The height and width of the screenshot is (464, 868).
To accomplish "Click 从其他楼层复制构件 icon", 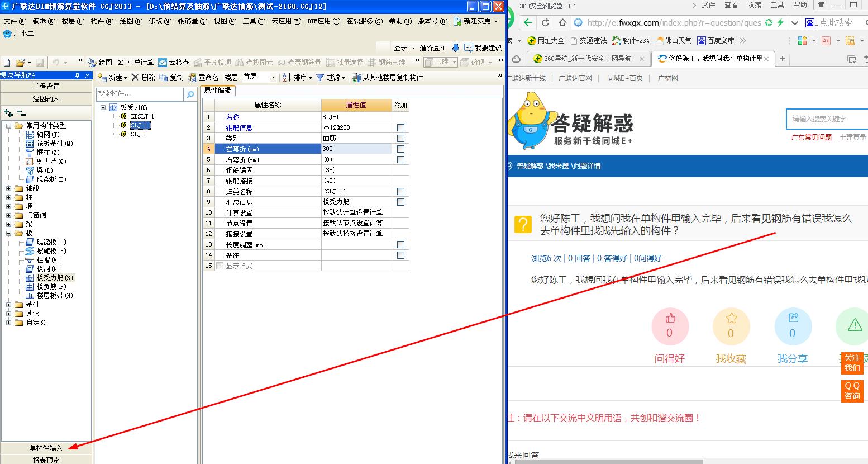I will (x=387, y=78).
